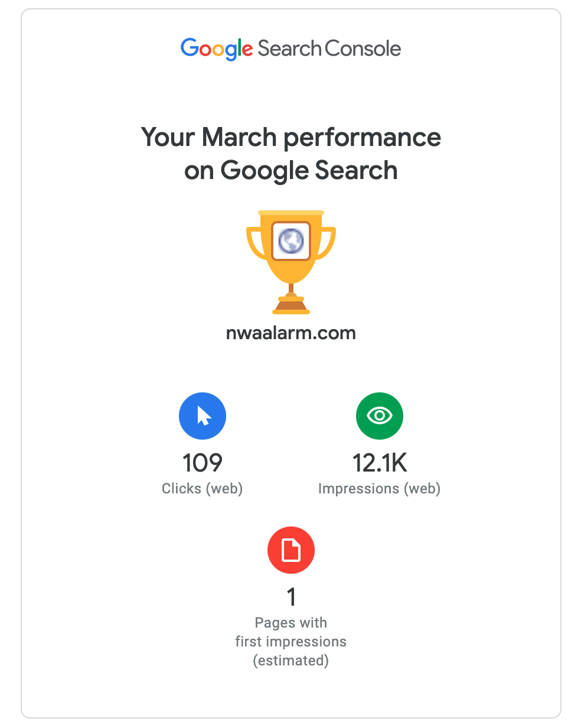The height and width of the screenshot is (728, 581).
Task: Click the "Search Console" header text
Action: coord(329,48)
